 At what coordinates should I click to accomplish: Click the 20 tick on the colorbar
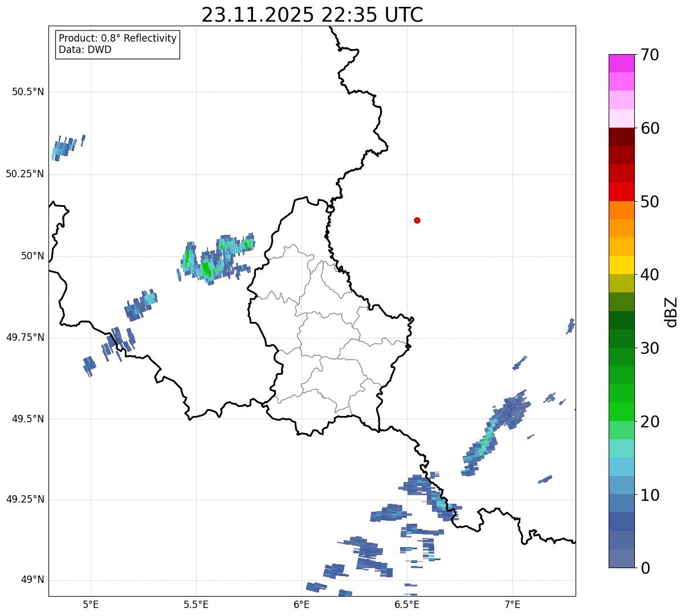(x=649, y=422)
